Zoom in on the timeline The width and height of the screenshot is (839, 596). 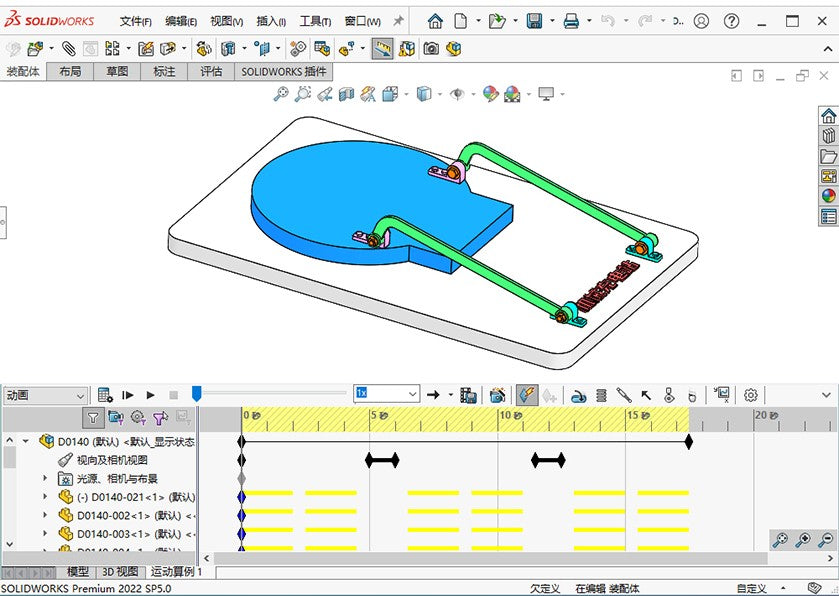(803, 540)
